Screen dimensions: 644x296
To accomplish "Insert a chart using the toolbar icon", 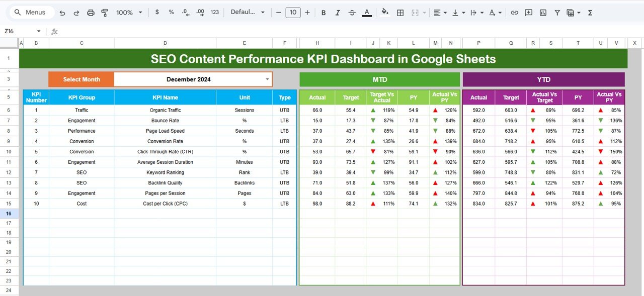I will coord(543,12).
